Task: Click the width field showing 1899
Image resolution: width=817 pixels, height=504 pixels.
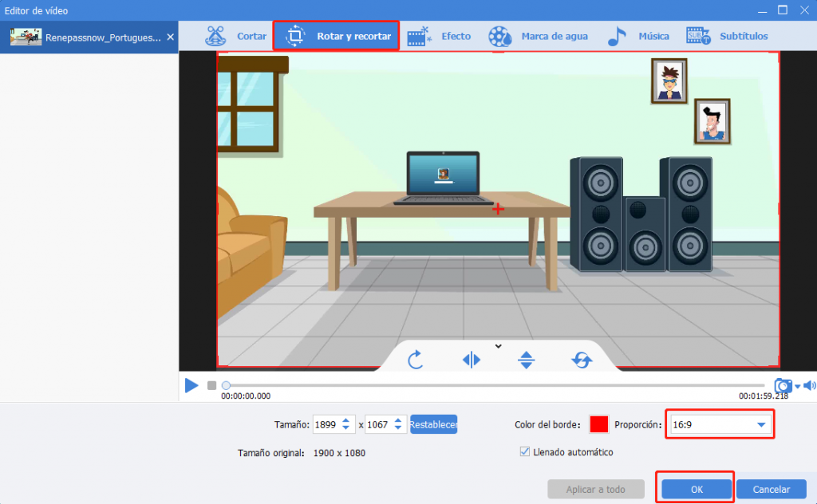Action: point(326,425)
